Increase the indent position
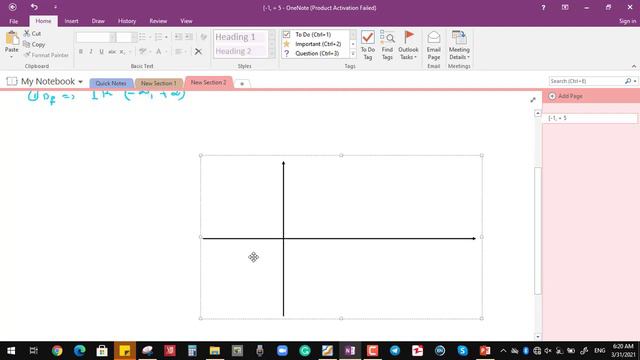This screenshot has width=640, height=360. coord(189,37)
